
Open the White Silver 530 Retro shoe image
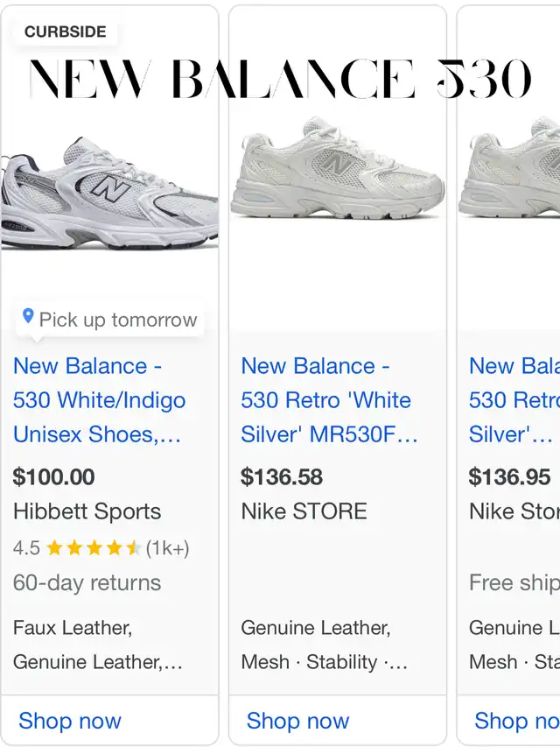click(x=337, y=171)
